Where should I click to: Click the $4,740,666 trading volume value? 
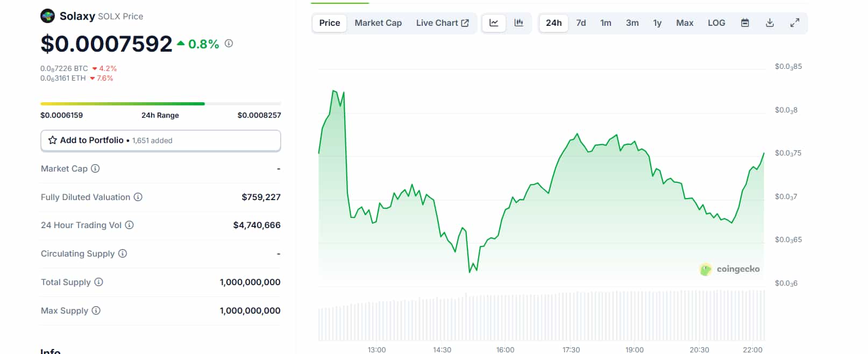(x=257, y=225)
